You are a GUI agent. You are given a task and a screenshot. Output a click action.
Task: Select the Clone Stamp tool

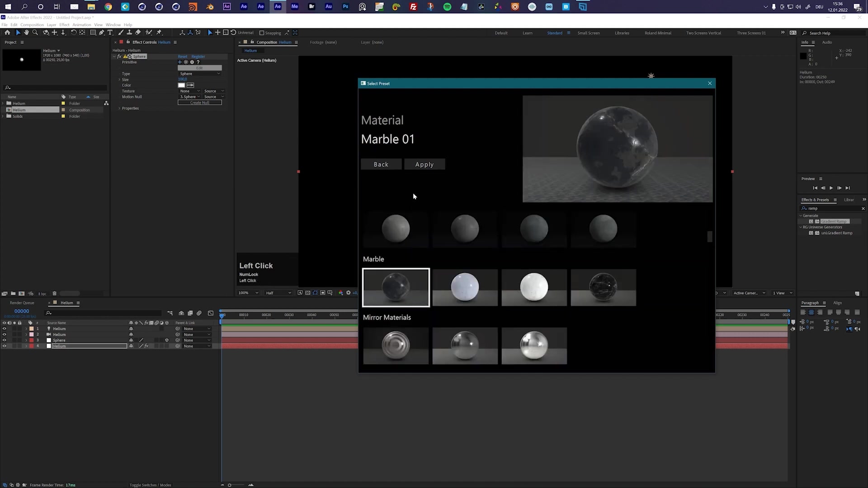pyautogui.click(x=129, y=33)
